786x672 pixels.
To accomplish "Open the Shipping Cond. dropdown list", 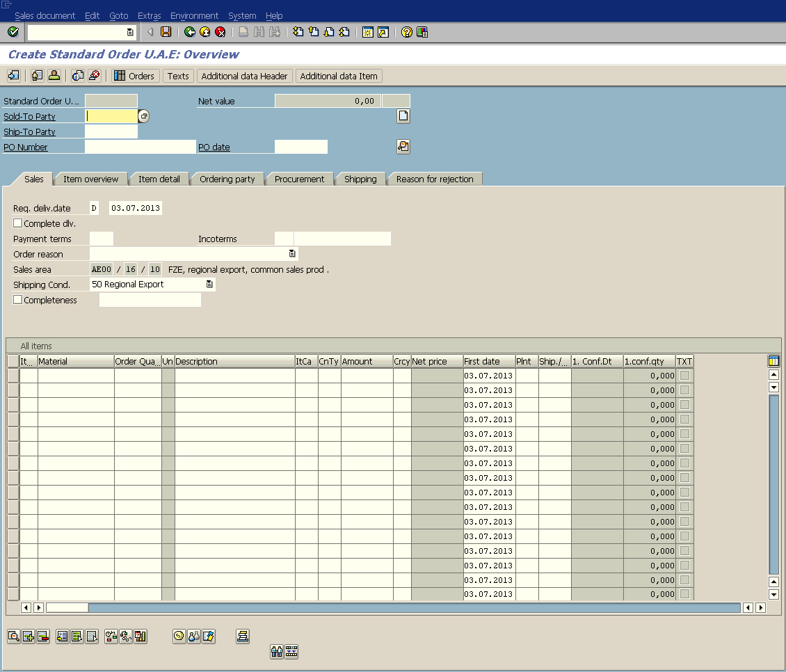I will tap(209, 284).
